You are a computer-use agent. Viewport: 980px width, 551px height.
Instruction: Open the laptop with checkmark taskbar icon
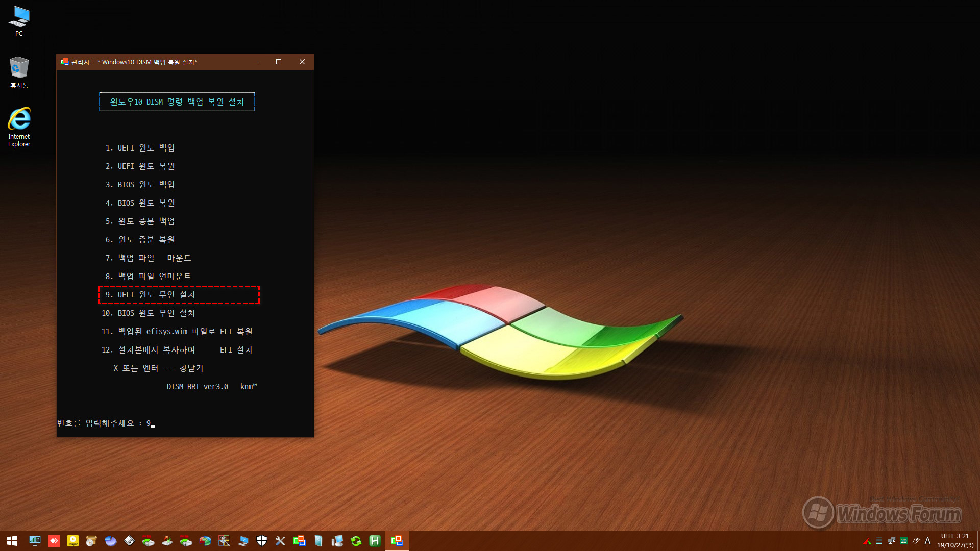[243, 541]
